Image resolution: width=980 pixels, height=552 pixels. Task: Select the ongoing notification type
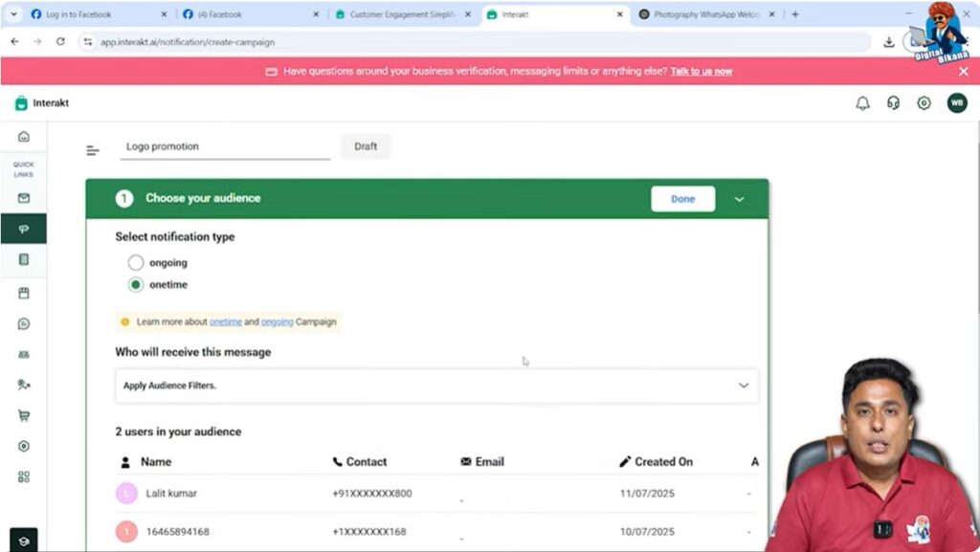coord(135,262)
